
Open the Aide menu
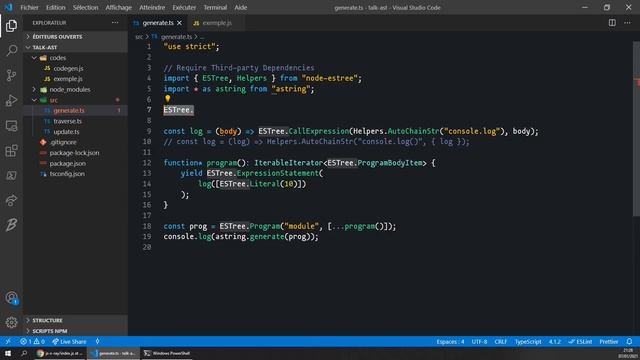click(240, 7)
